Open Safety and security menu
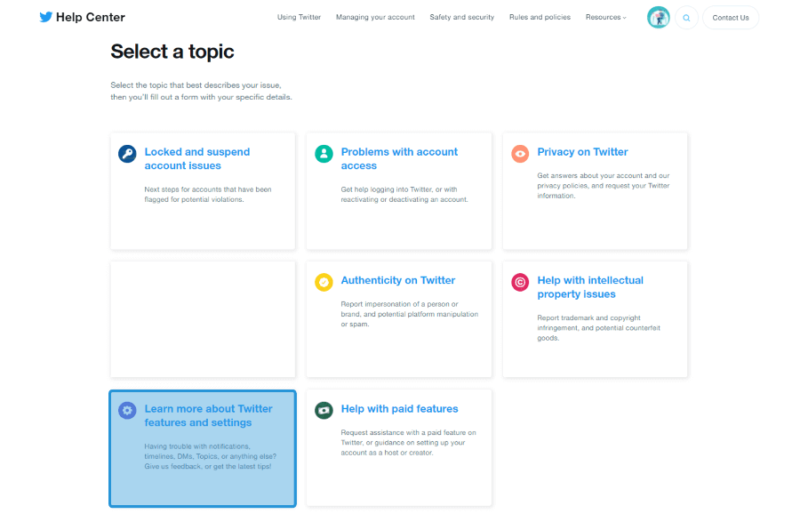Viewport: 800px width, 522px height. pos(462,17)
